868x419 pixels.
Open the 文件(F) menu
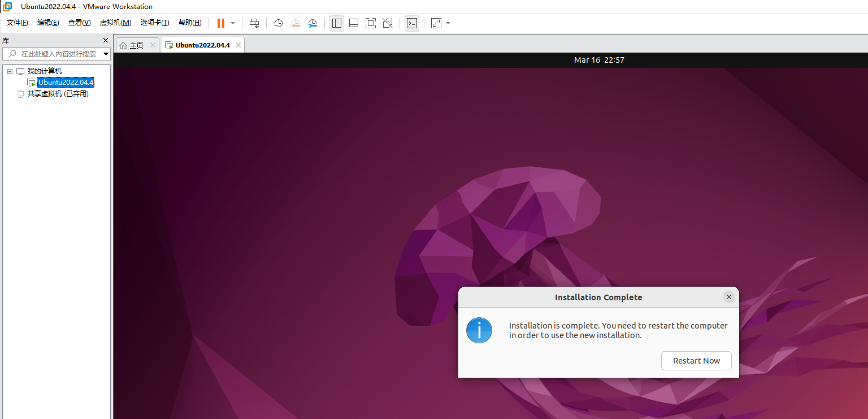(18, 23)
